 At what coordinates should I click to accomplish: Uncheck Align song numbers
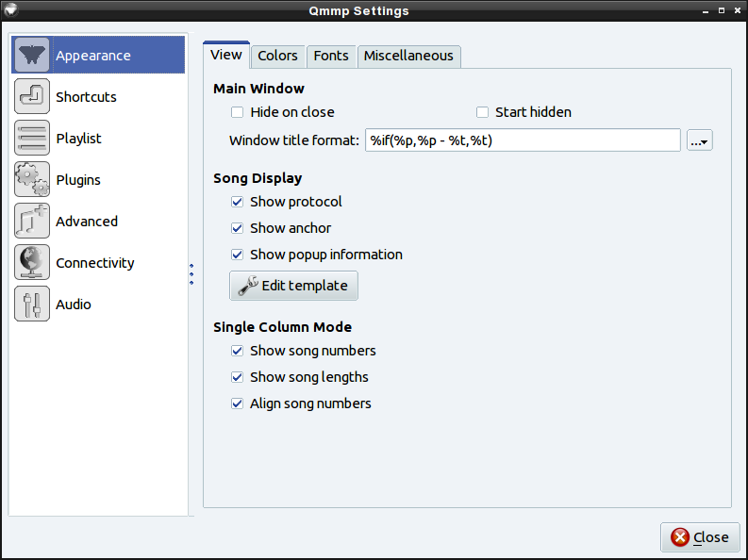(x=237, y=404)
